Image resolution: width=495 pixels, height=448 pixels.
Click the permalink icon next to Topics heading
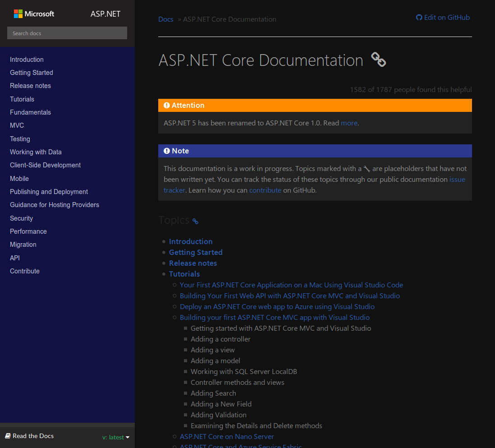[x=195, y=222]
